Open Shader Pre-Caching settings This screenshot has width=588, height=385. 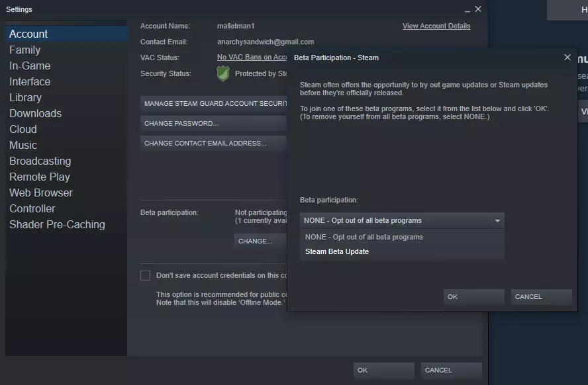click(66, 224)
